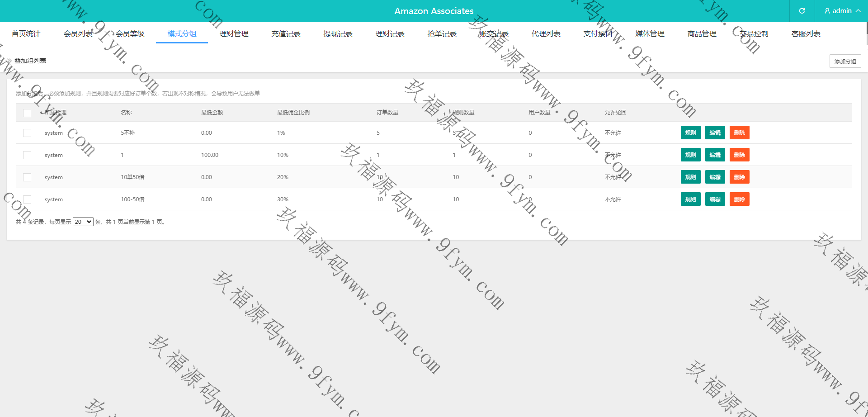Screen dimensions: 868x417
Task: Go to the 客服列表 tab
Action: 806,34
